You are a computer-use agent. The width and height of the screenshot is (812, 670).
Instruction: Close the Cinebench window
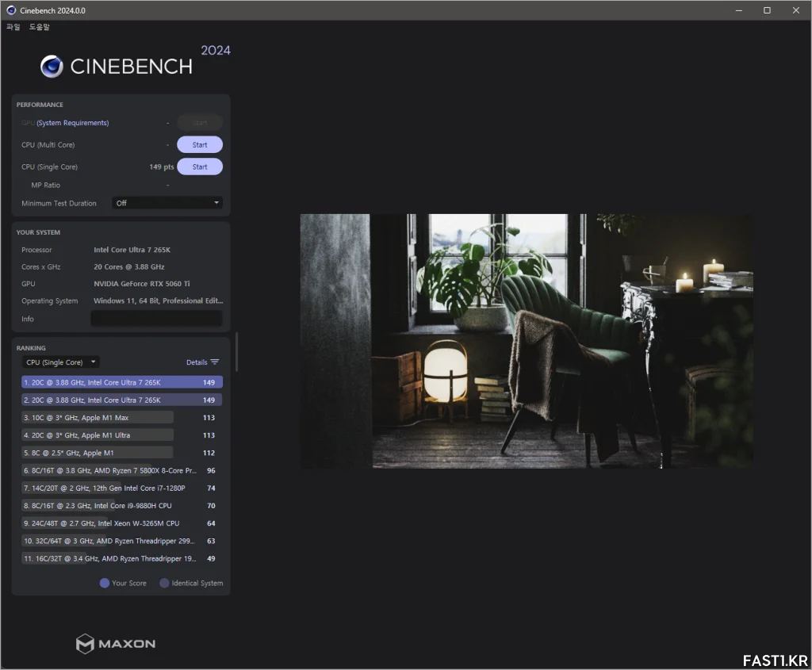tap(796, 10)
